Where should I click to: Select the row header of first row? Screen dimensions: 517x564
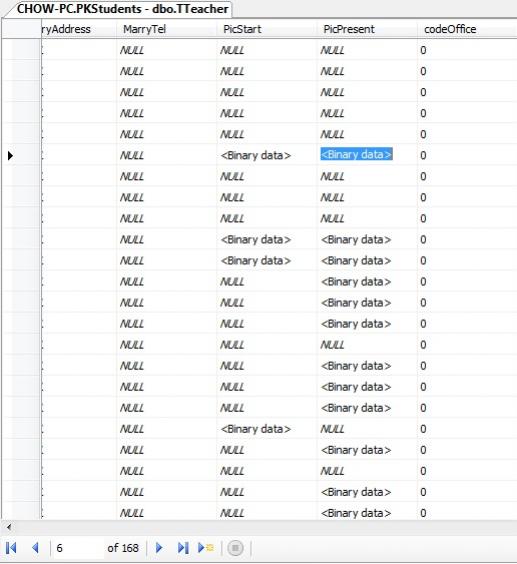21,50
